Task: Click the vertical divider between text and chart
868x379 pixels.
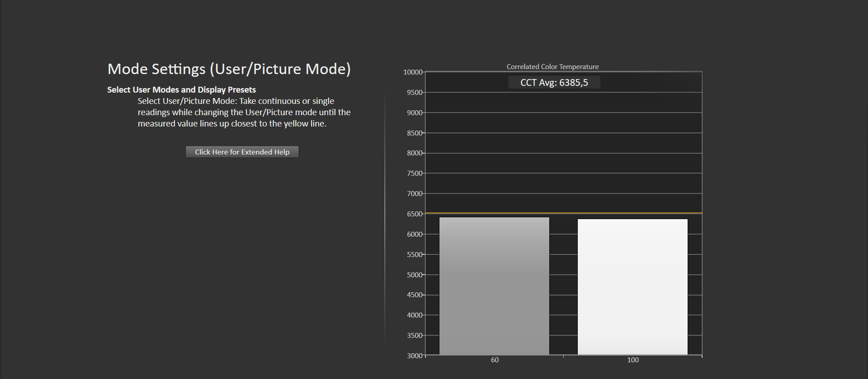Action: (x=385, y=219)
